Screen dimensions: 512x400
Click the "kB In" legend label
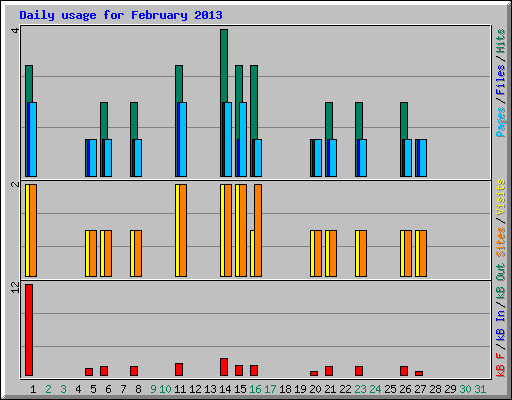pyautogui.click(x=500, y=326)
